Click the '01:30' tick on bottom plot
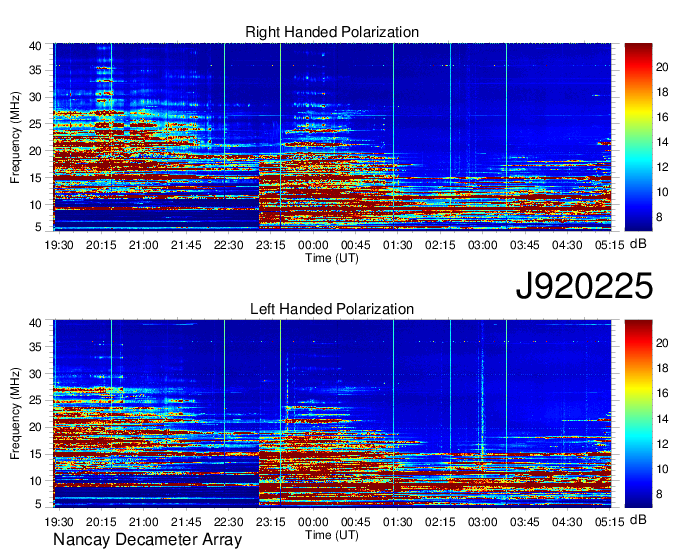The width and height of the screenshot is (680, 552). [x=398, y=522]
